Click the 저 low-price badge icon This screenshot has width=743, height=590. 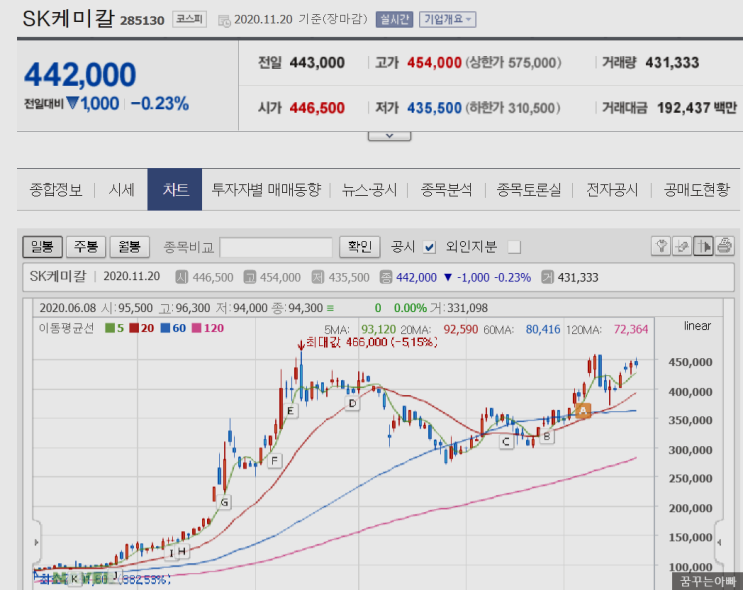coord(318,277)
